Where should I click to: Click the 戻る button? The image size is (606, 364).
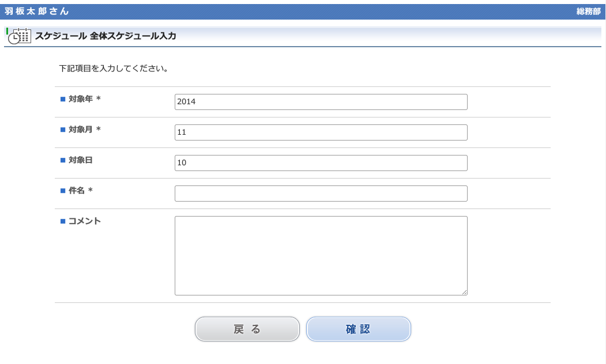(x=247, y=329)
